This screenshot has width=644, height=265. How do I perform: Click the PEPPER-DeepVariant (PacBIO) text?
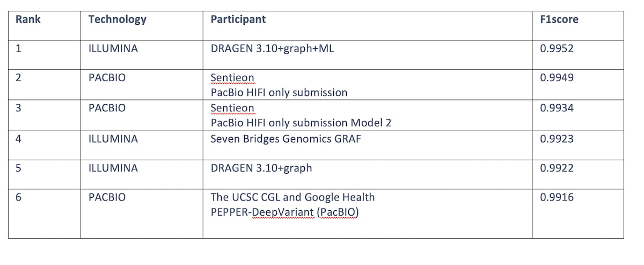pyautogui.click(x=284, y=213)
